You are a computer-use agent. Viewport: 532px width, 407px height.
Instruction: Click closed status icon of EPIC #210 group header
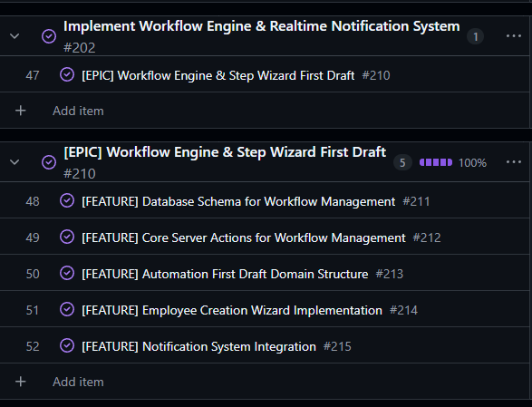click(49, 162)
